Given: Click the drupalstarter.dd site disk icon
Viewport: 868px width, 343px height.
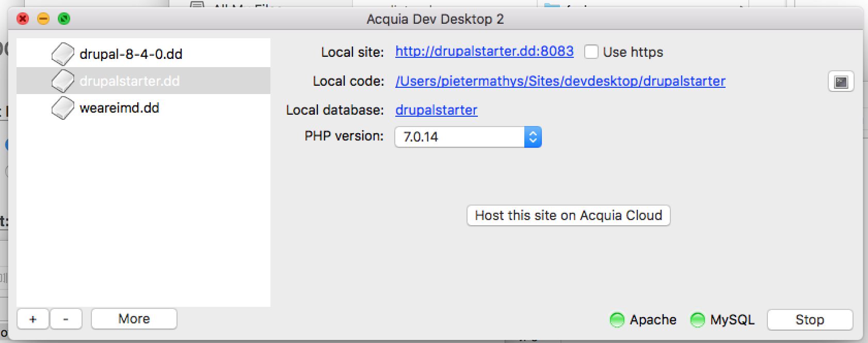Looking at the screenshot, I should 63,81.
